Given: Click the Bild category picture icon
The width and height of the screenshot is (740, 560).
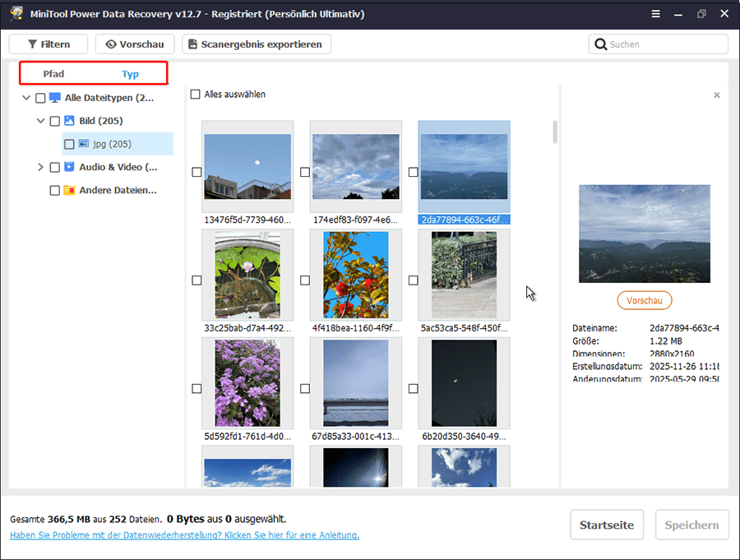Looking at the screenshot, I should click(69, 121).
